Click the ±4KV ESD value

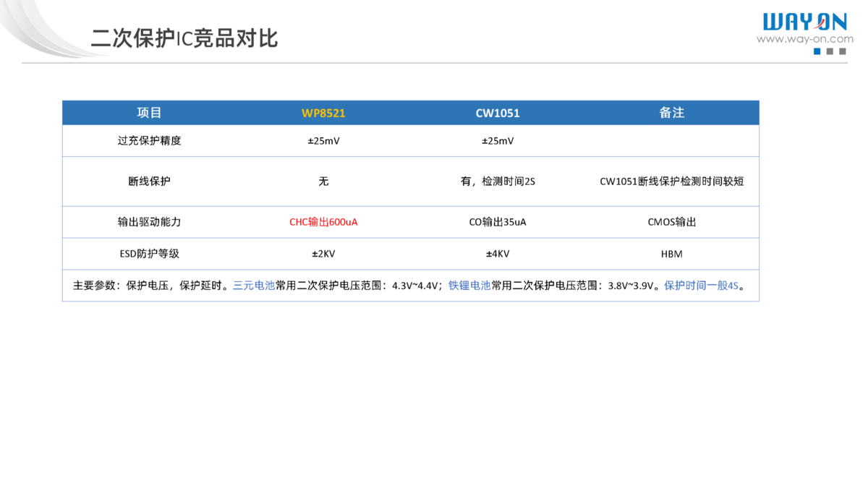(498, 254)
